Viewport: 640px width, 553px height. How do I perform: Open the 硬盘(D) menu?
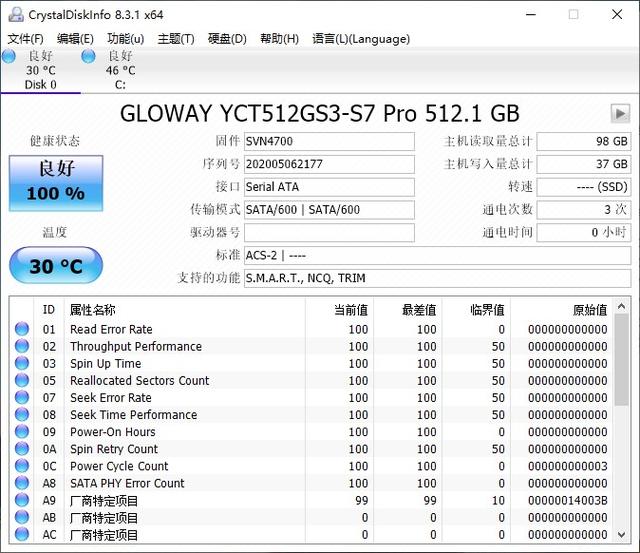click(227, 39)
